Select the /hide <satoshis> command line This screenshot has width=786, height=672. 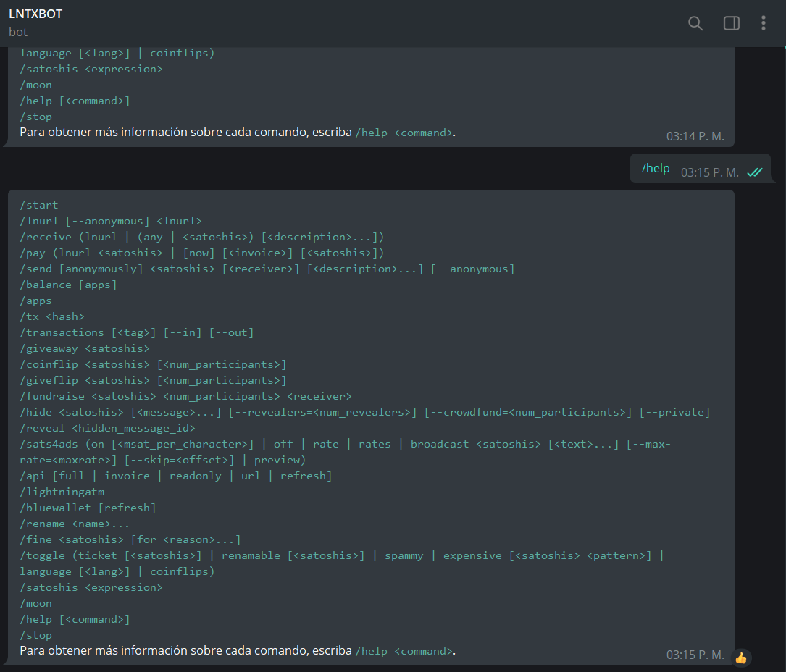[365, 413]
